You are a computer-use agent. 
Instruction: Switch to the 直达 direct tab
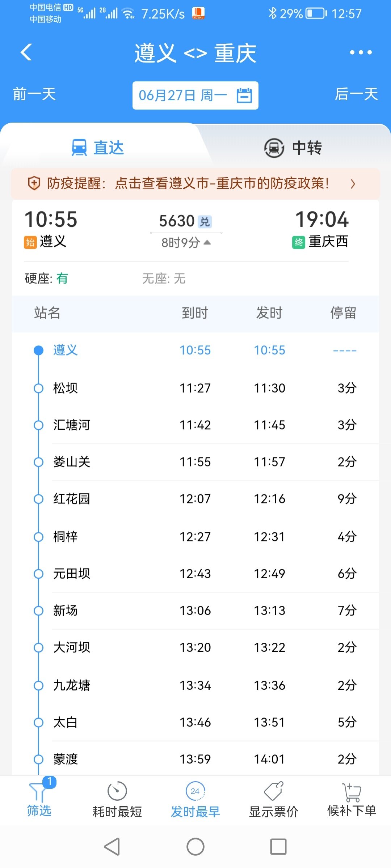[x=98, y=148]
